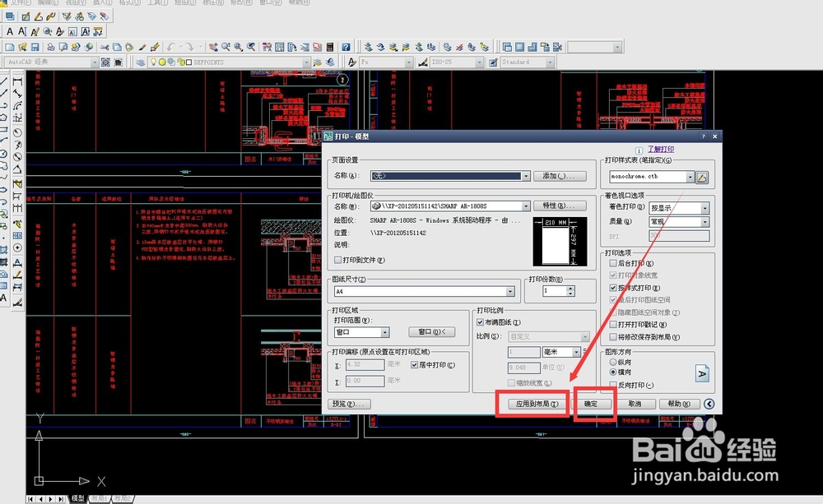Click the Find Text magnifier icon in the text toolbar

click(48, 31)
